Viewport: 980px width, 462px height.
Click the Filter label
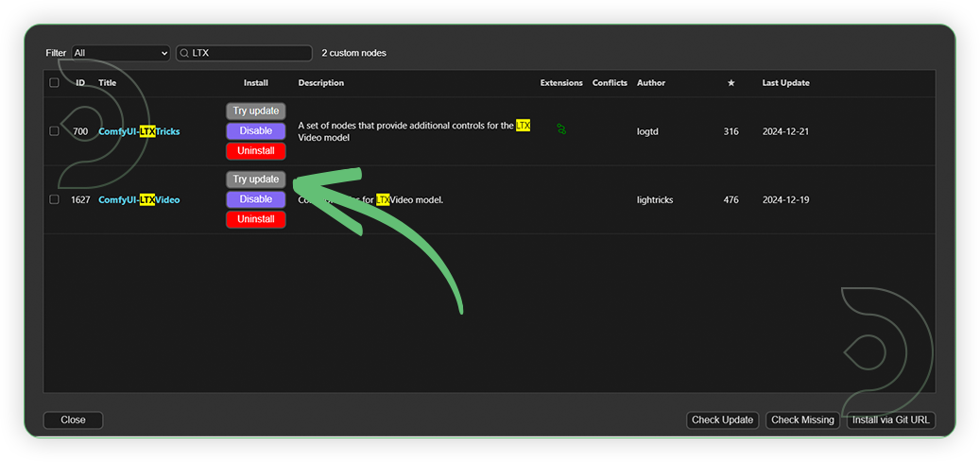pyautogui.click(x=56, y=53)
